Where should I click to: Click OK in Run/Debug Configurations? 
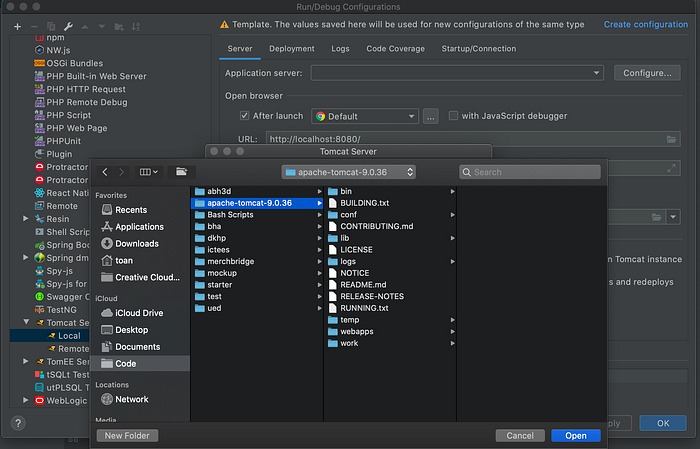pos(663,423)
